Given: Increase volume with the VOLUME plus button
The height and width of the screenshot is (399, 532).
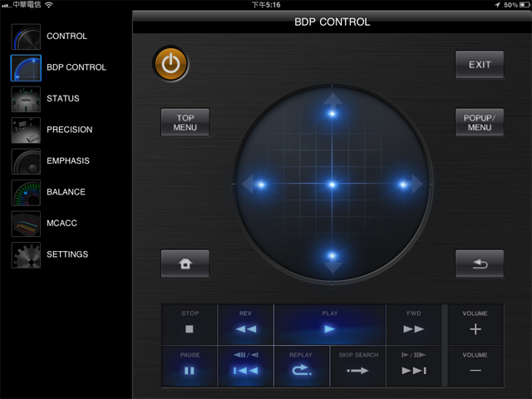Looking at the screenshot, I should click(x=475, y=324).
